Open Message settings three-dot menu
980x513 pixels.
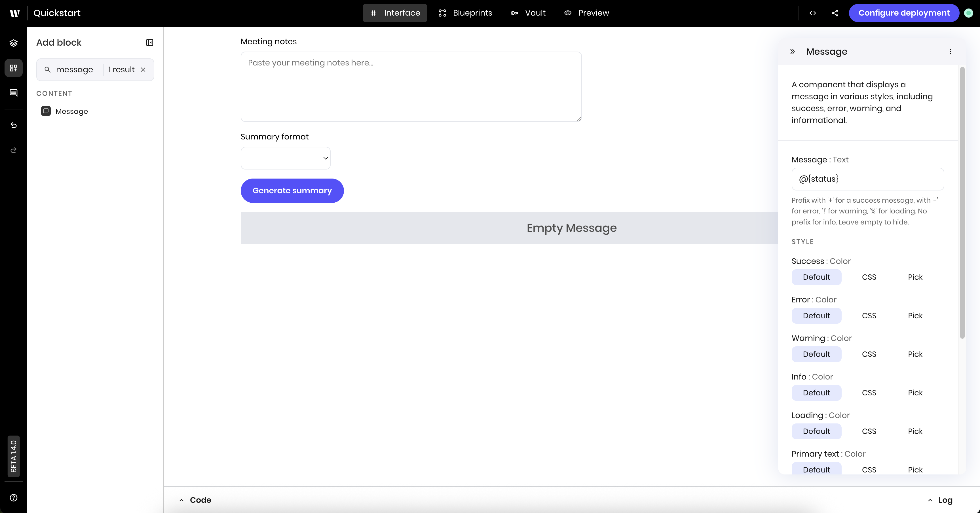click(950, 52)
